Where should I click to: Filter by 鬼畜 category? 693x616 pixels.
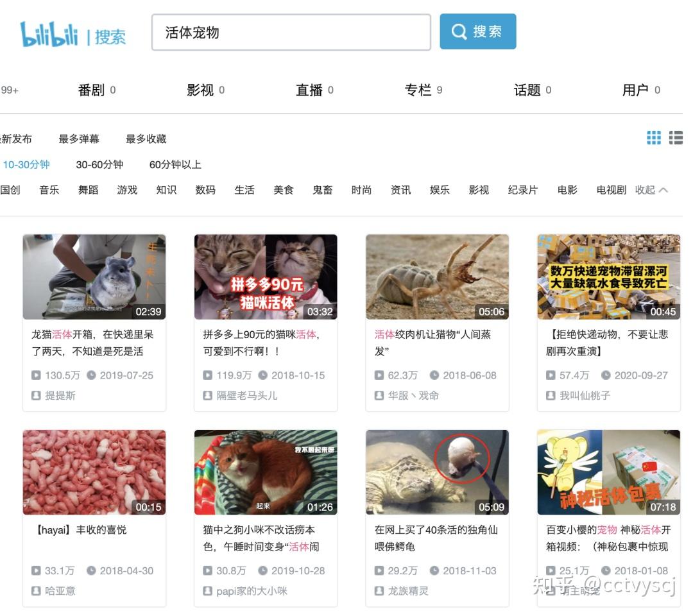(323, 190)
